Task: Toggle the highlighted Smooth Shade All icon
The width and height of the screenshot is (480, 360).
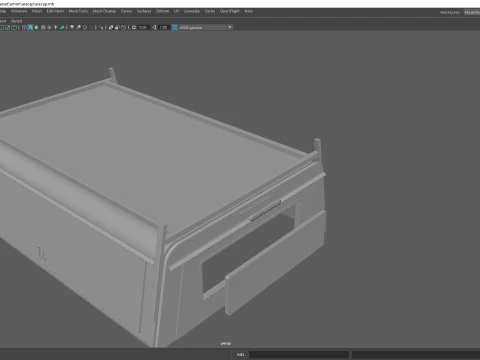Action: (x=30, y=27)
